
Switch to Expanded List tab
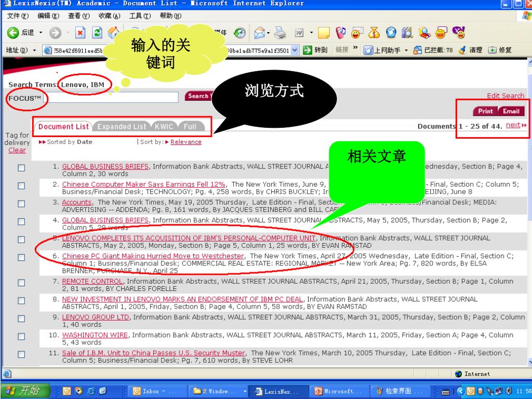(122, 127)
